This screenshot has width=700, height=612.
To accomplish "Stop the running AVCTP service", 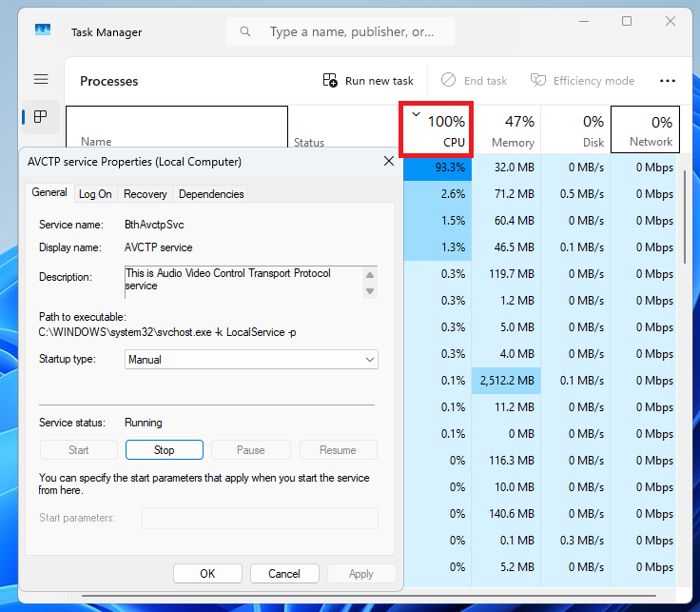I will click(x=165, y=450).
